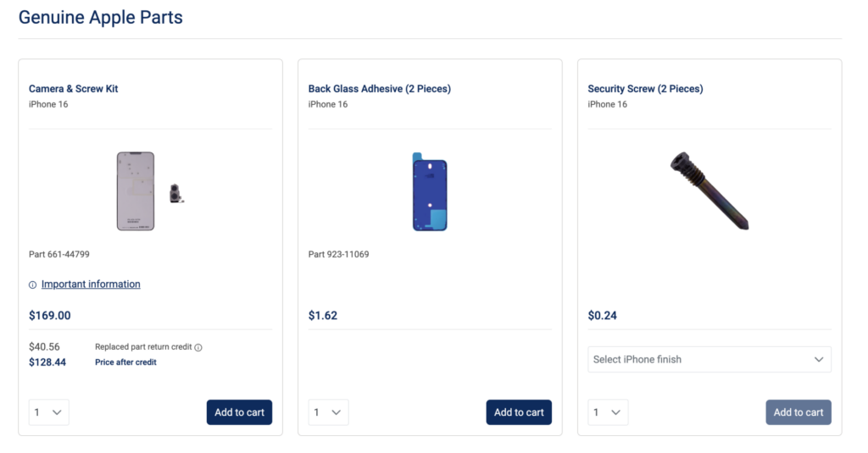868x453 pixels.
Task: Click Add to cart for Security Screw
Action: pyautogui.click(x=798, y=412)
